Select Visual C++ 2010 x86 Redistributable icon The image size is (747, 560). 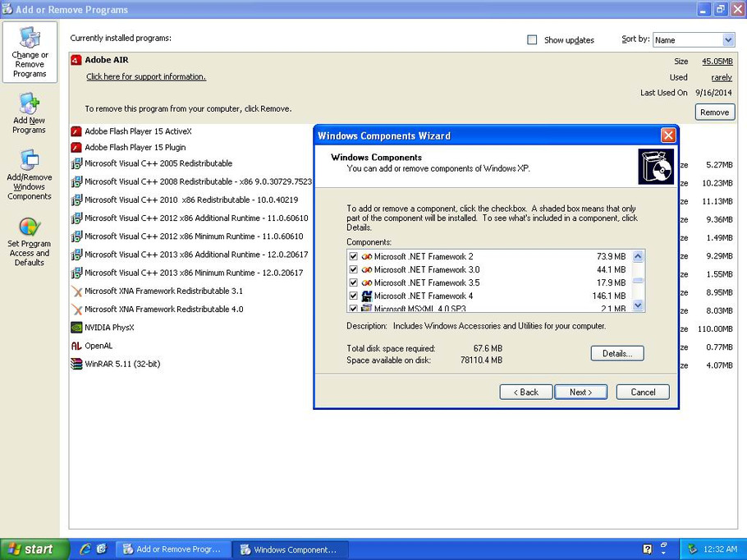pos(76,200)
